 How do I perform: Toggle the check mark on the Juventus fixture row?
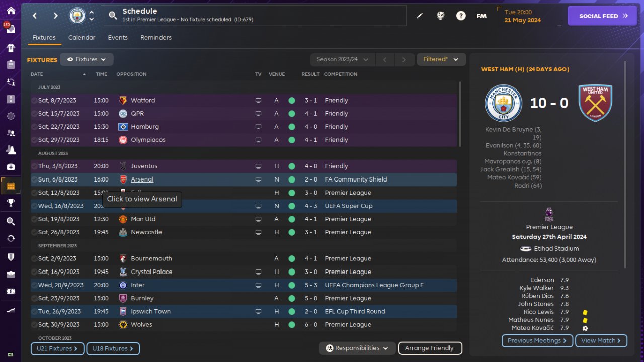tap(34, 166)
